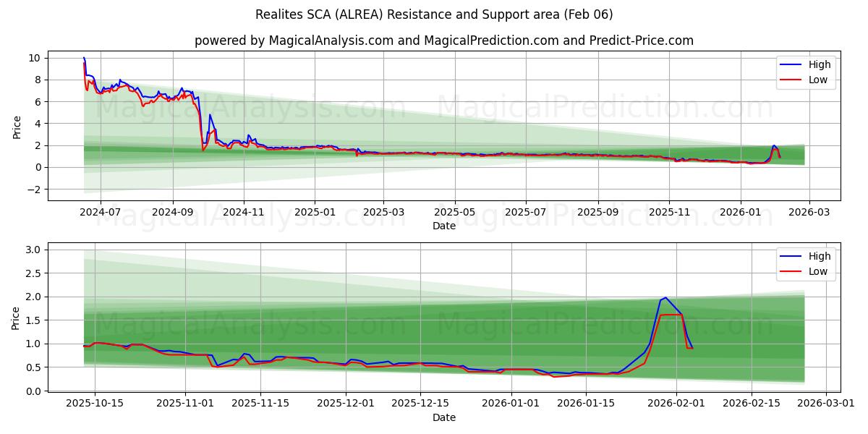
Task: Click the "2026-01-15" tick label on bottom chart
Action: coord(585,404)
